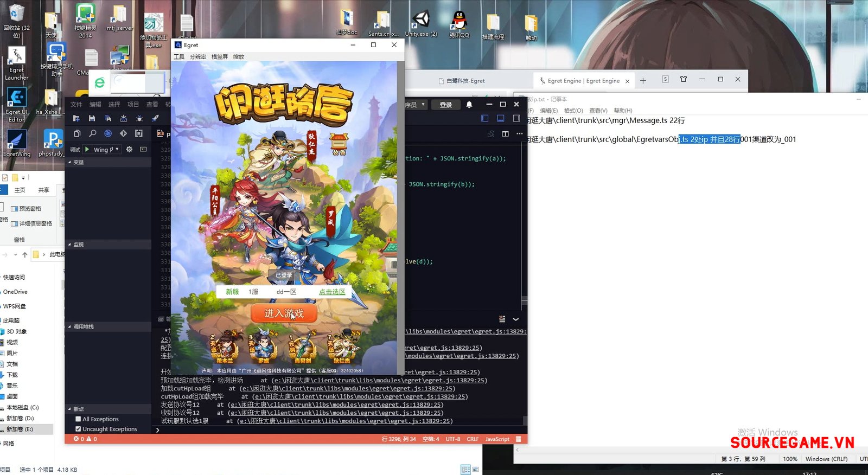868x475 pixels.
Task: Click the save all icon in Egret Wing
Action: (x=107, y=118)
